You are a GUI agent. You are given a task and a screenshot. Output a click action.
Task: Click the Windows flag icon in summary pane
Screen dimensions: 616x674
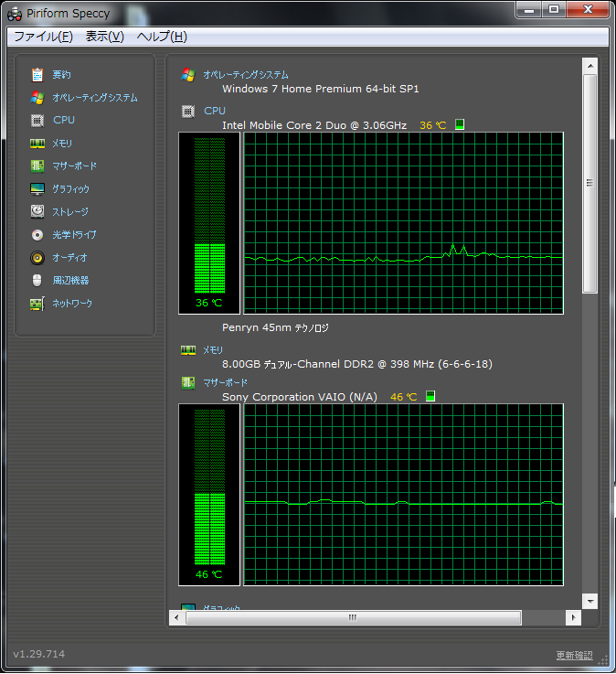188,75
